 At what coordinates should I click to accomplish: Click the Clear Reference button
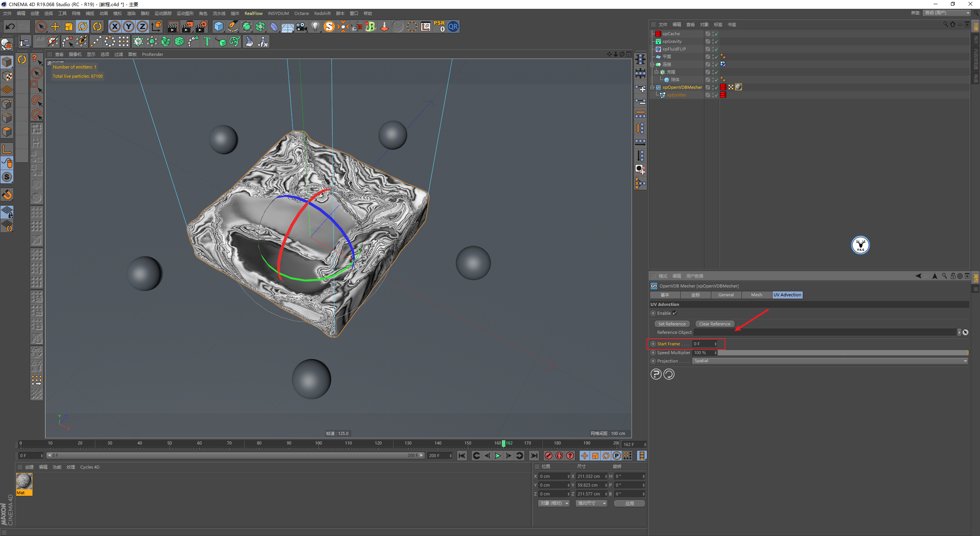click(x=714, y=324)
